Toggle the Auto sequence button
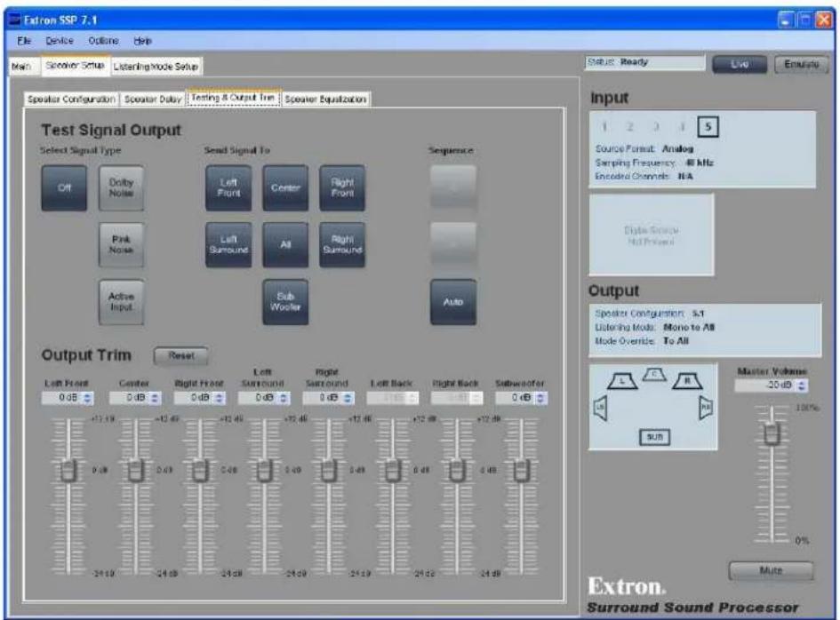This screenshot has width=840, height=620. 453,302
